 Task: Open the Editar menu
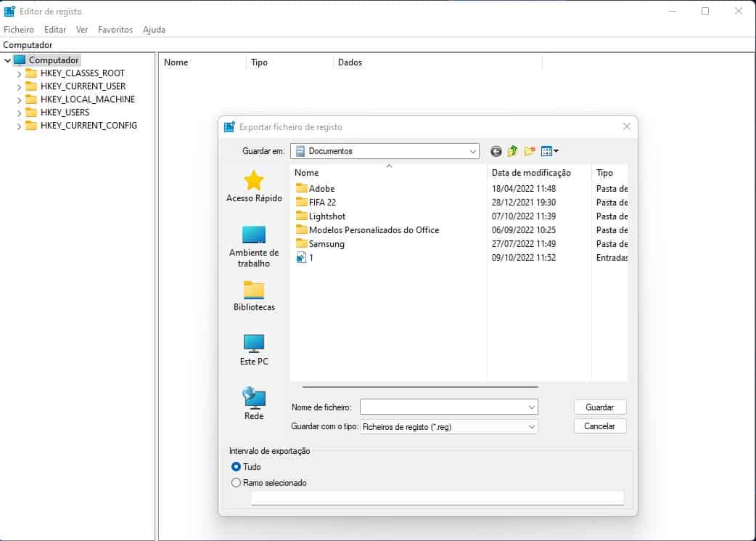pyautogui.click(x=55, y=30)
